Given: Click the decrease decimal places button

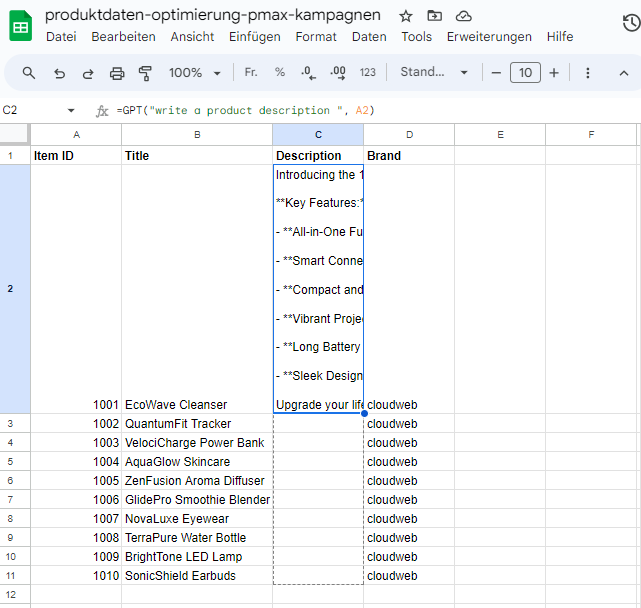Looking at the screenshot, I should pyautogui.click(x=308, y=73).
